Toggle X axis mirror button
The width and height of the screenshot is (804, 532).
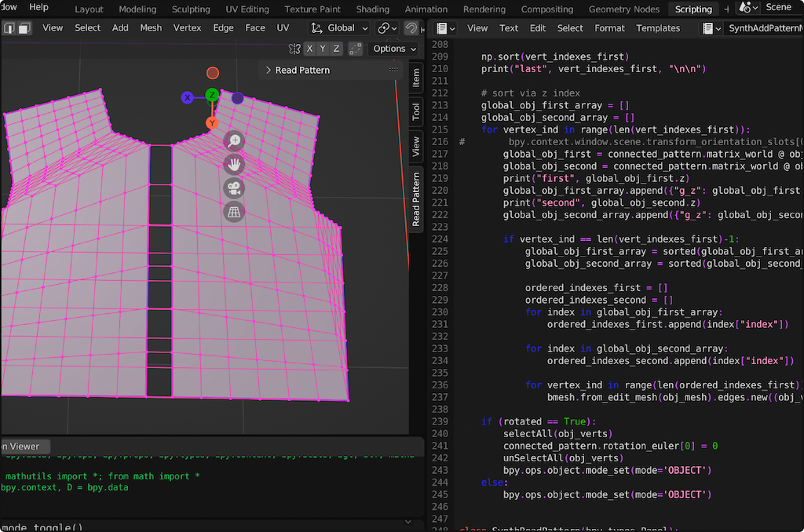(x=310, y=49)
